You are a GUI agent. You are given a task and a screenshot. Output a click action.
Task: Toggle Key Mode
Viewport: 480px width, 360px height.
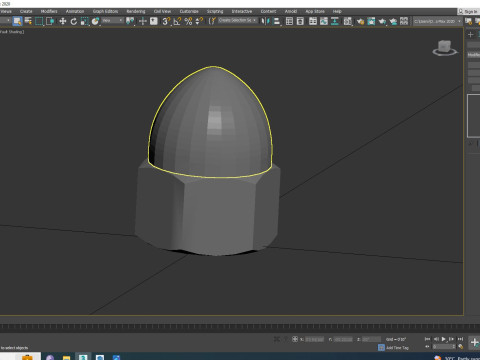427,347
